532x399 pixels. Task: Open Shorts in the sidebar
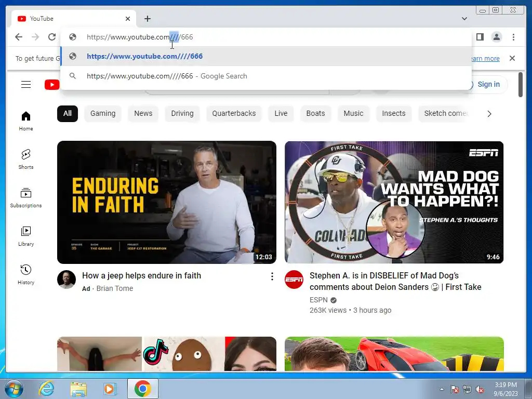pyautogui.click(x=26, y=159)
